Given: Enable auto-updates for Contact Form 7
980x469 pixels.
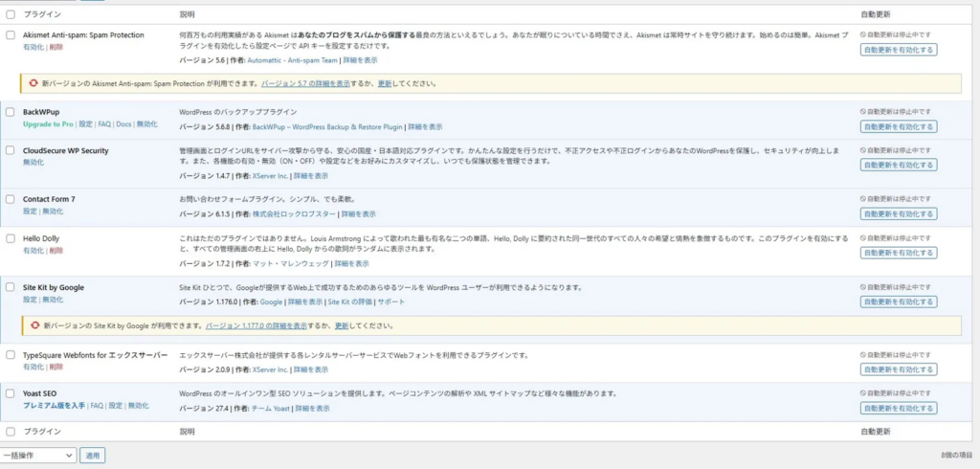Looking at the screenshot, I should tap(898, 213).
